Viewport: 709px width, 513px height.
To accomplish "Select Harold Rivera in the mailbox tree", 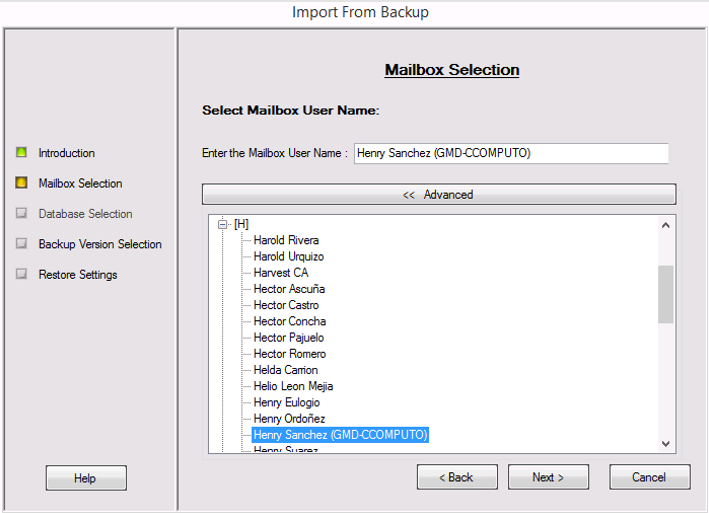I will click(x=286, y=240).
